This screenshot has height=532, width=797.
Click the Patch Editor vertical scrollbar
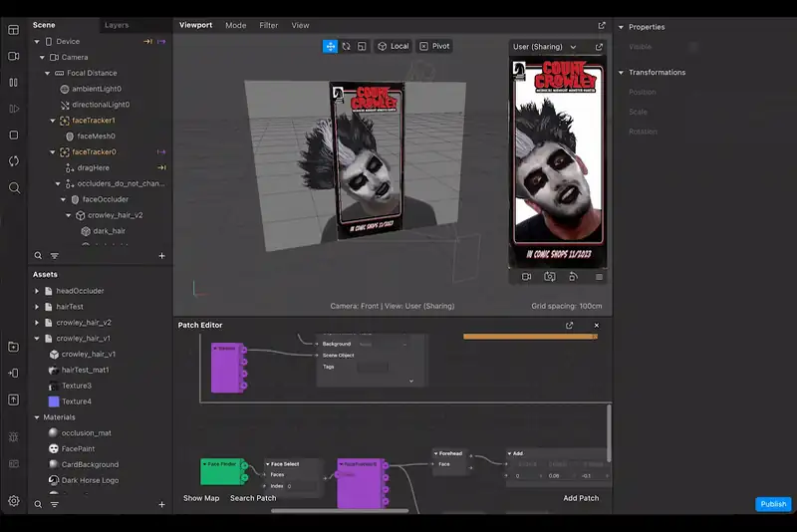click(x=609, y=433)
